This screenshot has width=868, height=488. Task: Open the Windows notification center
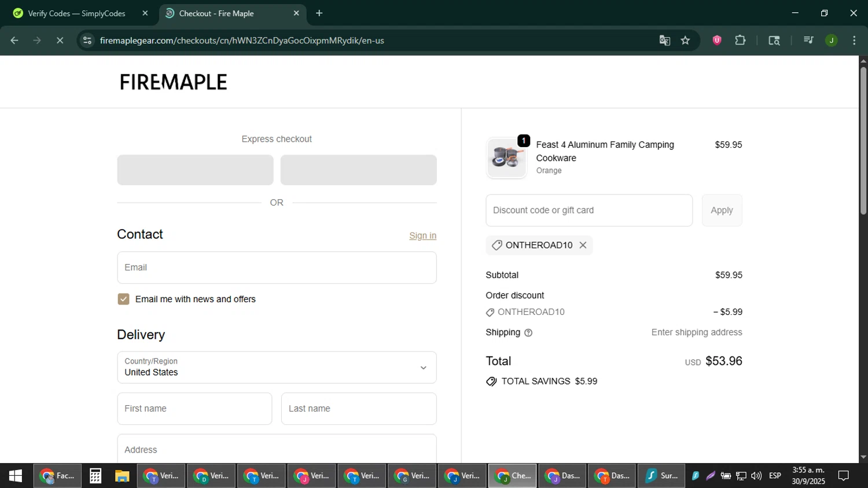pyautogui.click(x=844, y=476)
